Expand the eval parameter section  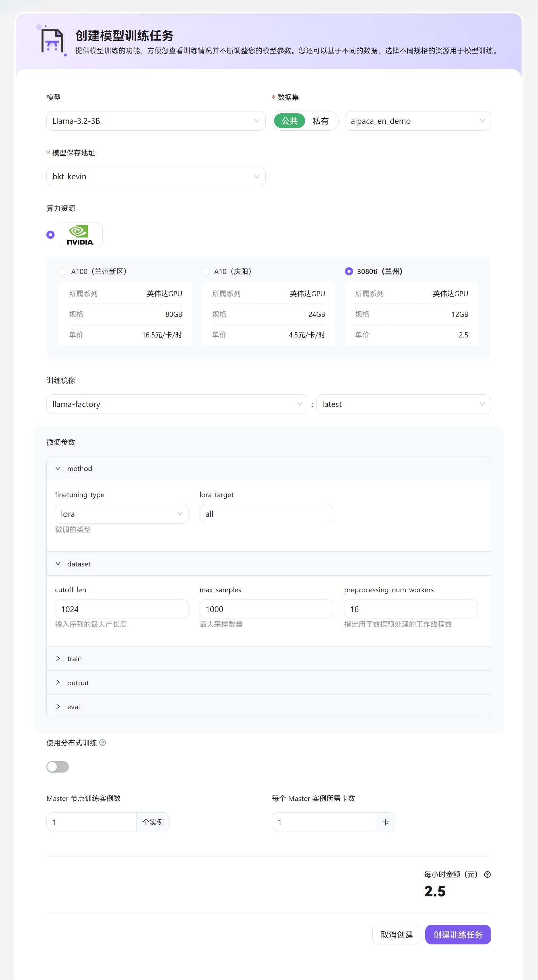pyautogui.click(x=269, y=707)
